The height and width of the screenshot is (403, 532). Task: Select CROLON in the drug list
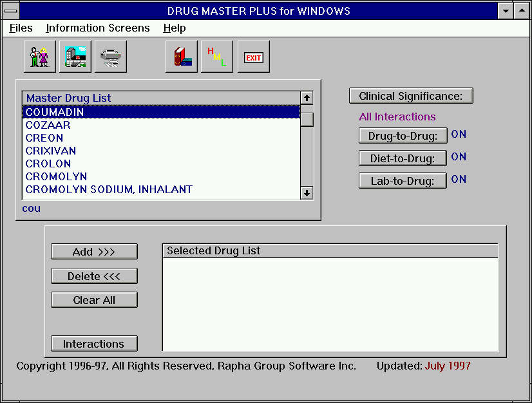[161, 164]
